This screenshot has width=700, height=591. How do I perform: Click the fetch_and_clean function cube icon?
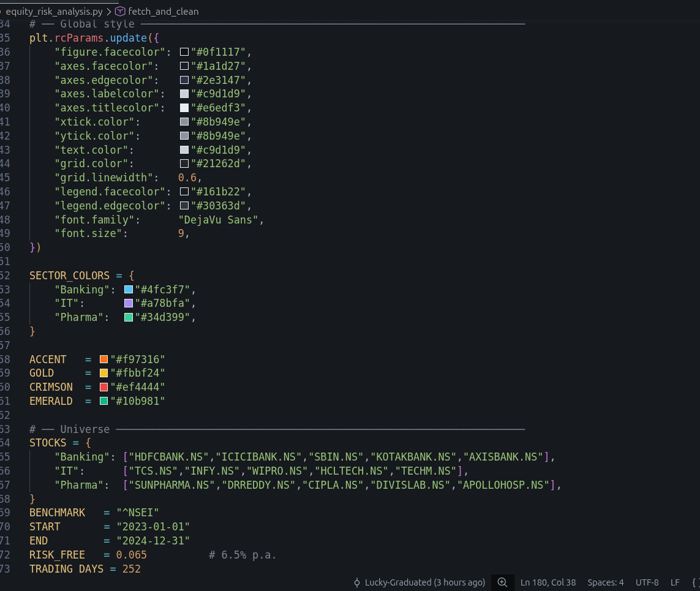point(120,11)
